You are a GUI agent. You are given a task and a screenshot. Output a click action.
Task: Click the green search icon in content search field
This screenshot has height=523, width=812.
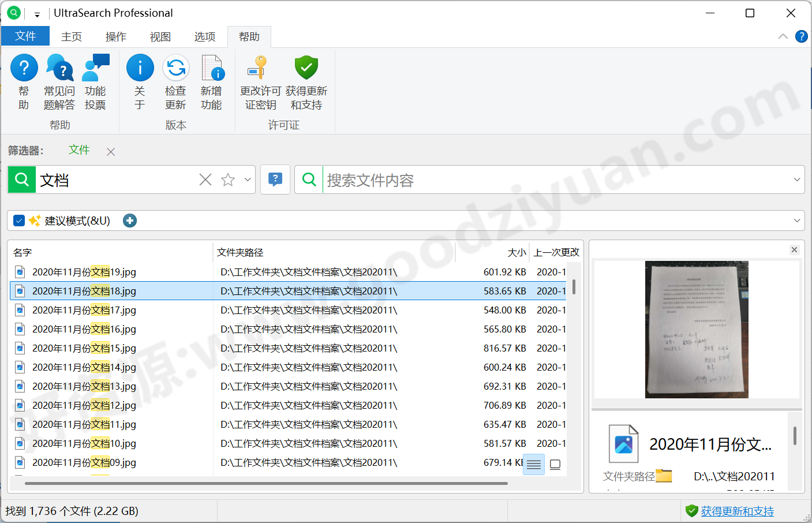pos(309,180)
